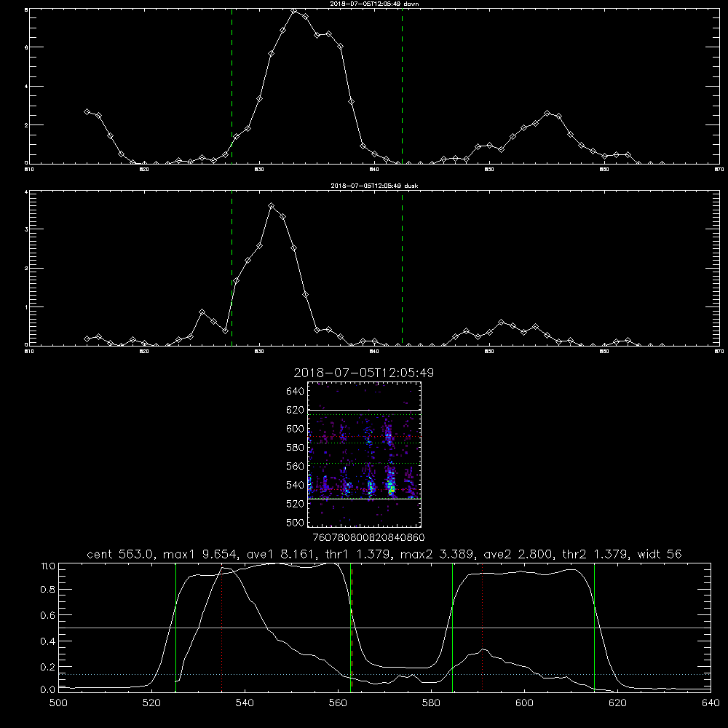
Task: Click y-axis label 0.8 of the bottom plot
Action: [47, 590]
